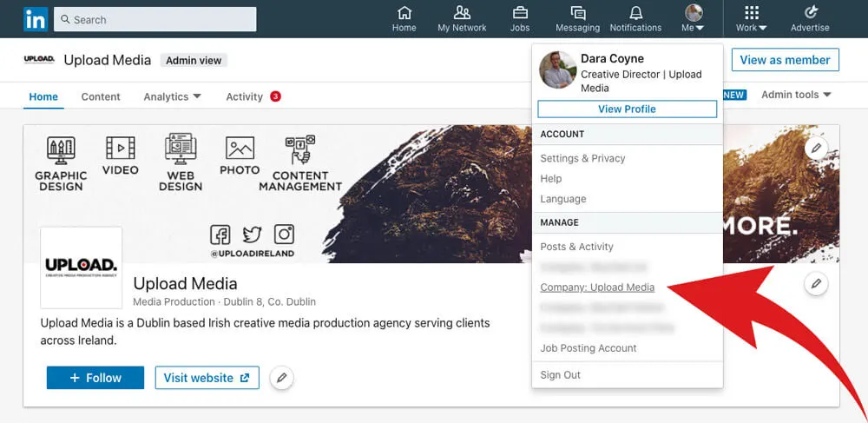Select Help in the account menu
The height and width of the screenshot is (423, 868).
(x=551, y=178)
